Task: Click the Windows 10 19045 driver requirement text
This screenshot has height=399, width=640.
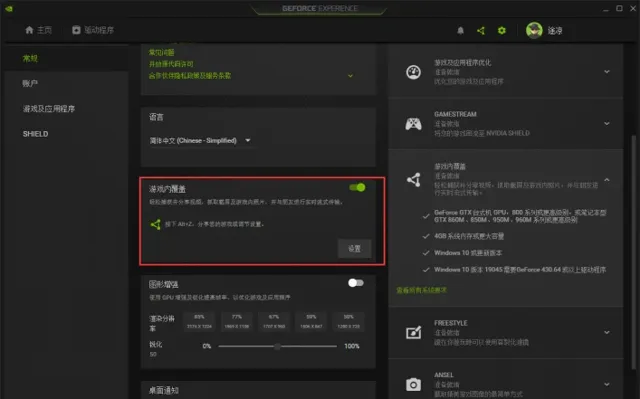Action: 520,270
